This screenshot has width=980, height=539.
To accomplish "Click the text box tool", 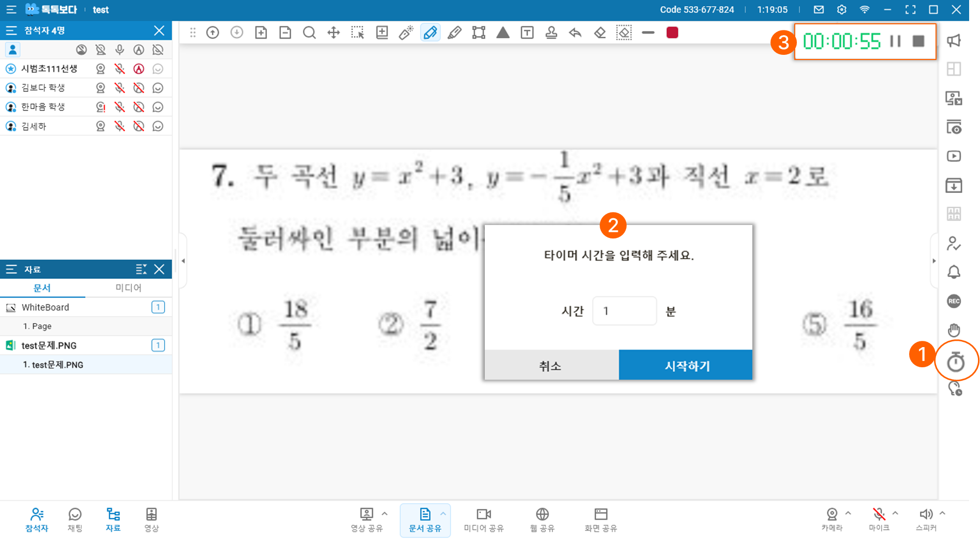I will (x=527, y=33).
